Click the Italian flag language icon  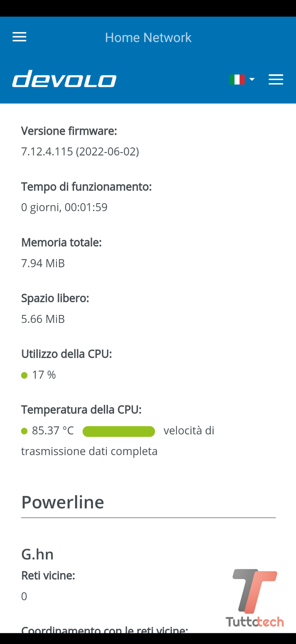tap(237, 79)
